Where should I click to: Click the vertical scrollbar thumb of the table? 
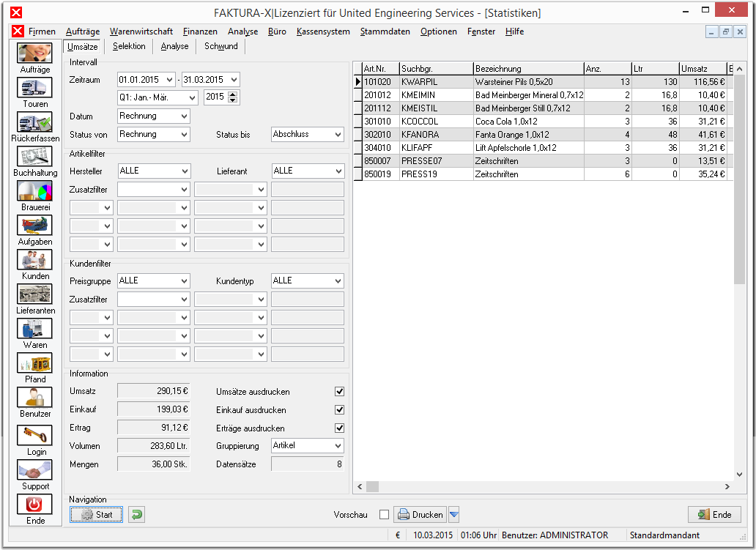(x=739, y=179)
